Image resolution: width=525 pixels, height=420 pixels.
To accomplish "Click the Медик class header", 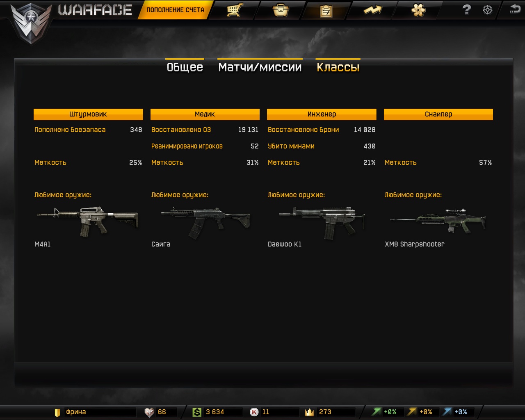I will tap(205, 114).
